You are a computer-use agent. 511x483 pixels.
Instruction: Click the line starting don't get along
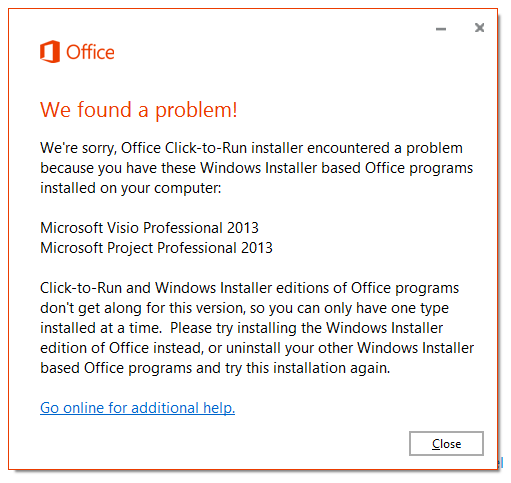pyautogui.click(x=244, y=308)
